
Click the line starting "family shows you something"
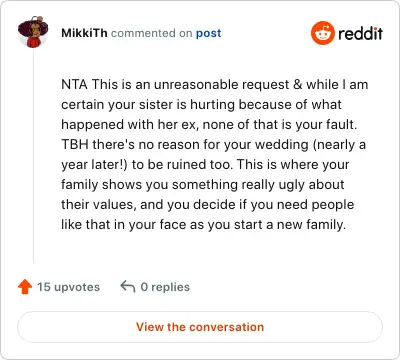click(x=203, y=185)
